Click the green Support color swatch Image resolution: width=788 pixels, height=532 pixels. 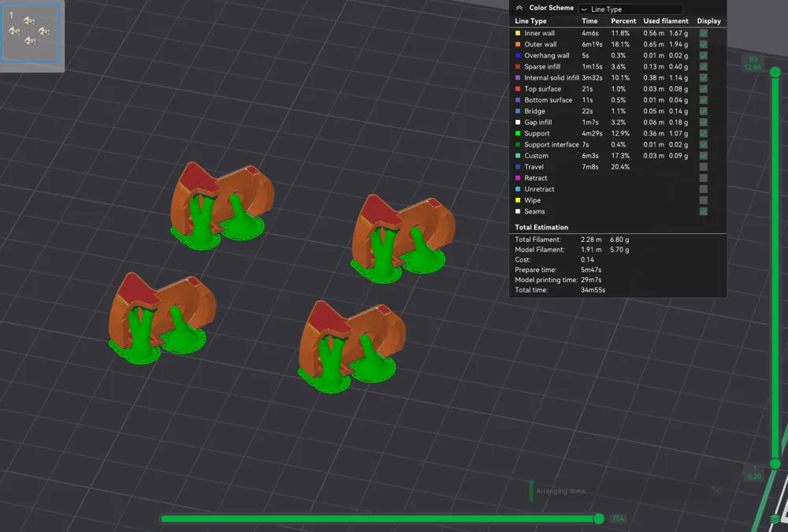[518, 133]
